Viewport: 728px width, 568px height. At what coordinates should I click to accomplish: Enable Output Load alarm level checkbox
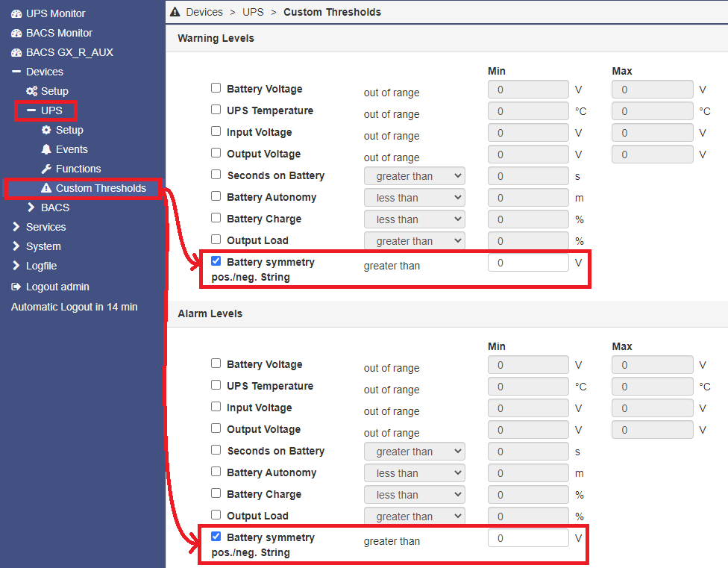[x=216, y=514]
